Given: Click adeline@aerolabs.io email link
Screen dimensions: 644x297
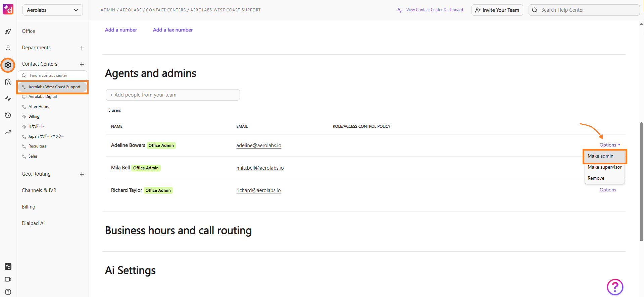Looking at the screenshot, I should (x=259, y=145).
